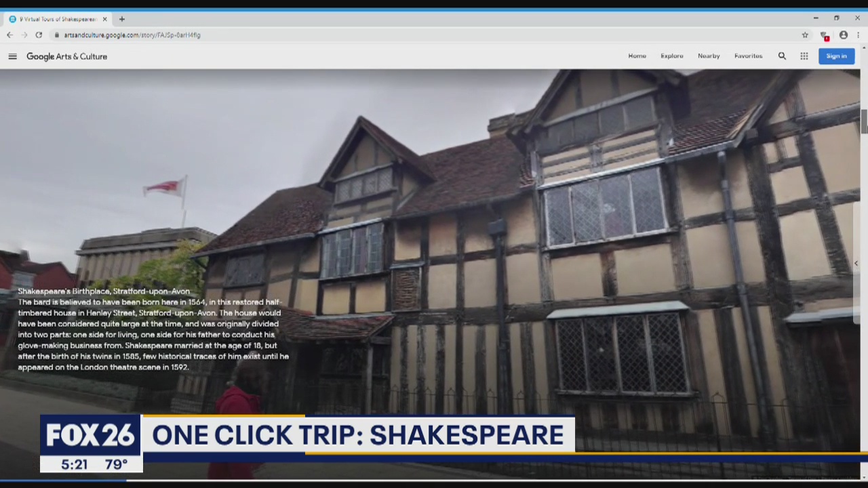The width and height of the screenshot is (868, 488).
Task: Select Home in the site navigation
Action: point(637,56)
